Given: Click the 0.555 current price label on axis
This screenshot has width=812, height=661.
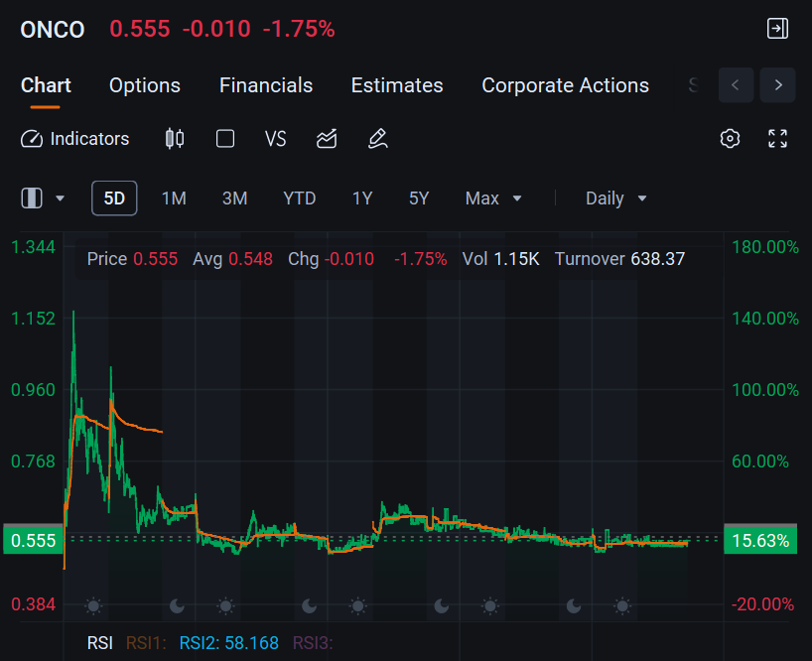Looking at the screenshot, I should tap(33, 540).
